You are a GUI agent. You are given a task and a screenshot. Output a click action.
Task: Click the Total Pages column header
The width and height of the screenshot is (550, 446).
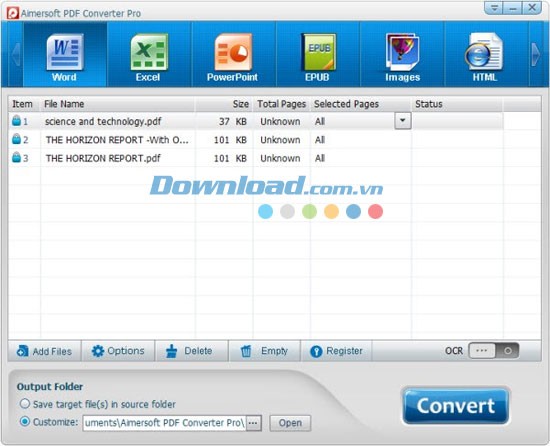pyautogui.click(x=282, y=104)
